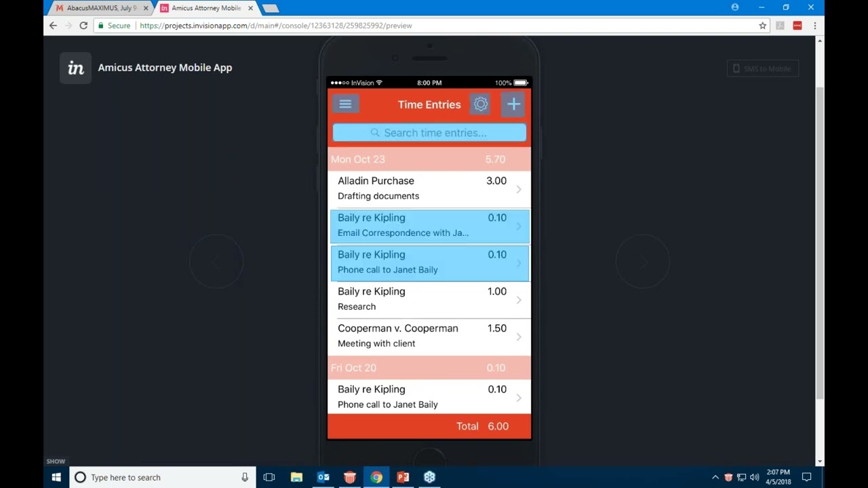
Task: Click the Mon Oct 23 date header
Action: (x=429, y=159)
